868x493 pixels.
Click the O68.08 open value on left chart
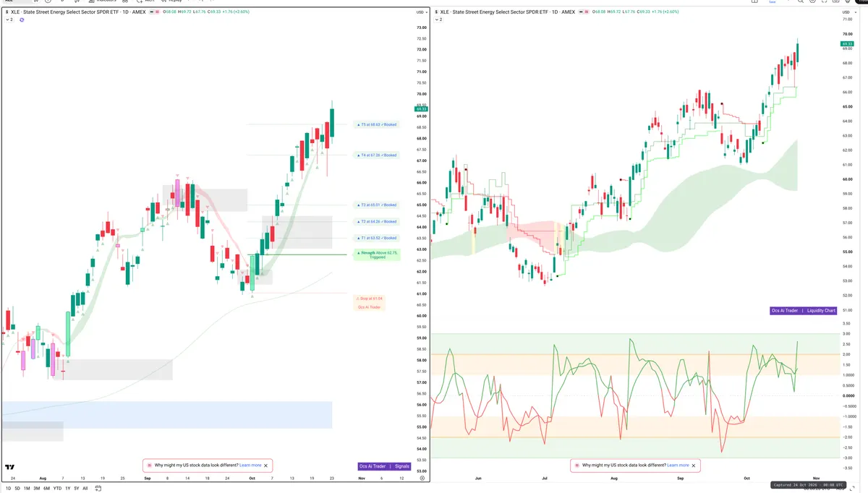(169, 12)
